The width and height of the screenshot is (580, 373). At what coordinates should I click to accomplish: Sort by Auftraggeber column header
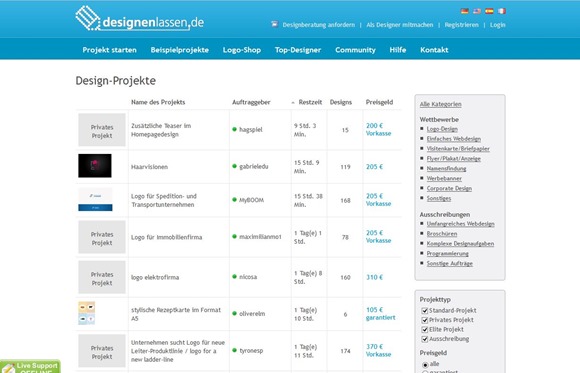pyautogui.click(x=251, y=102)
